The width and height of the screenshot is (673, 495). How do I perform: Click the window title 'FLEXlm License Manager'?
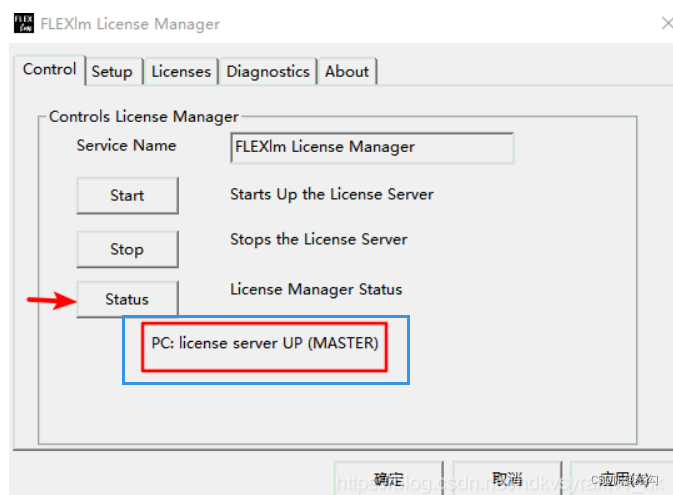(x=130, y=24)
